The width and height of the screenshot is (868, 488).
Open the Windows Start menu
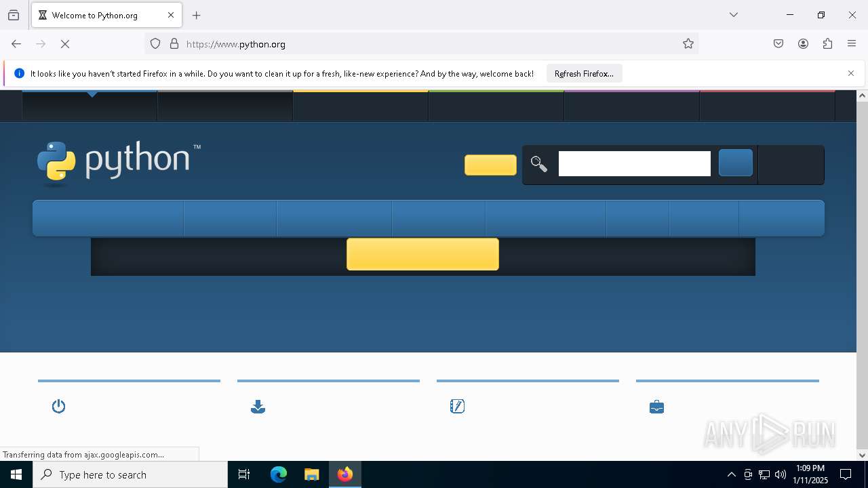[x=16, y=474]
